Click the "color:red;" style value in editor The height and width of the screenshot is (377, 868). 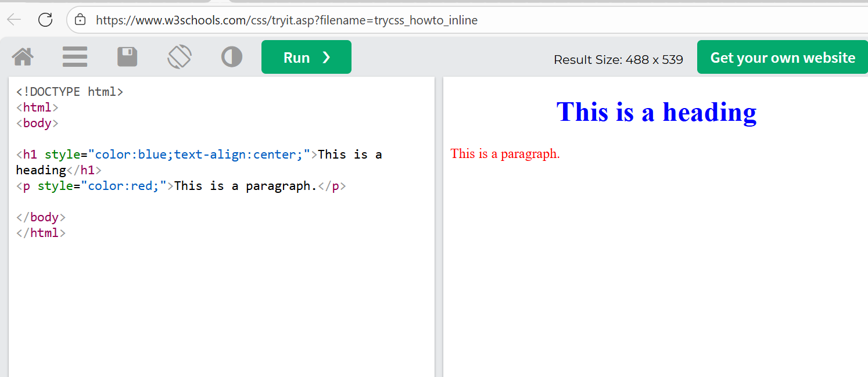(x=123, y=186)
